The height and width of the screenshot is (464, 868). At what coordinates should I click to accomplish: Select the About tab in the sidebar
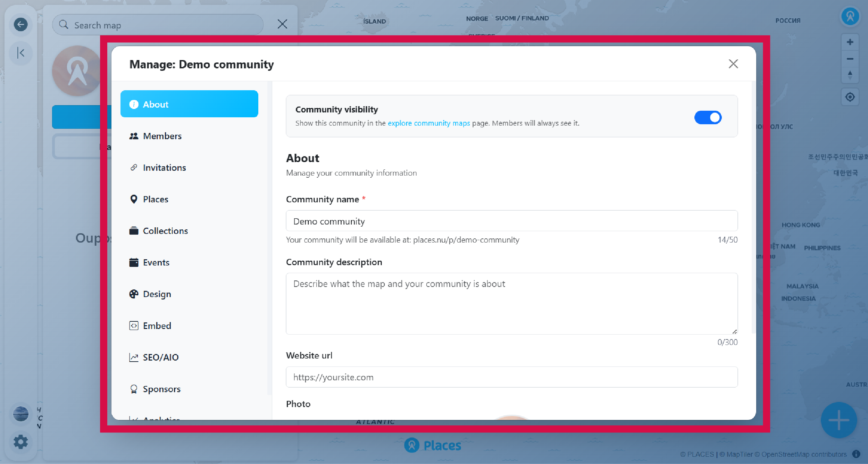155,104
